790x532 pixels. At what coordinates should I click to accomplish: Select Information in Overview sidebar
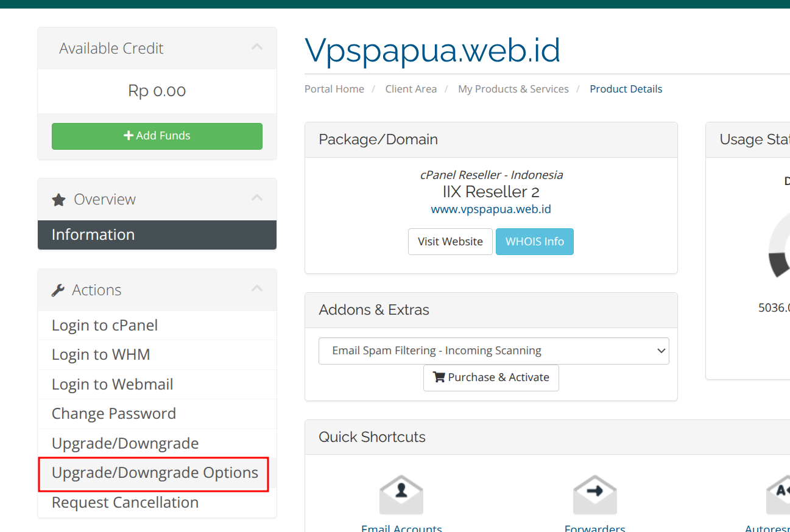point(157,235)
